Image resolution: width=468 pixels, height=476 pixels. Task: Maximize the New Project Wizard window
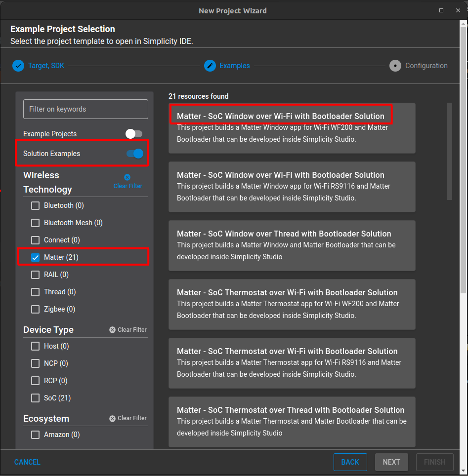(x=441, y=10)
